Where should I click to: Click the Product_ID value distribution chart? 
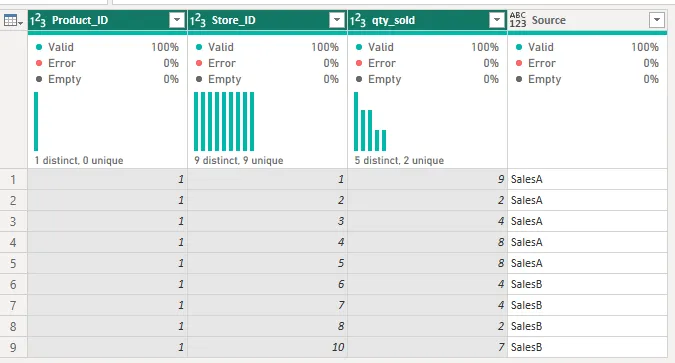(x=36, y=121)
